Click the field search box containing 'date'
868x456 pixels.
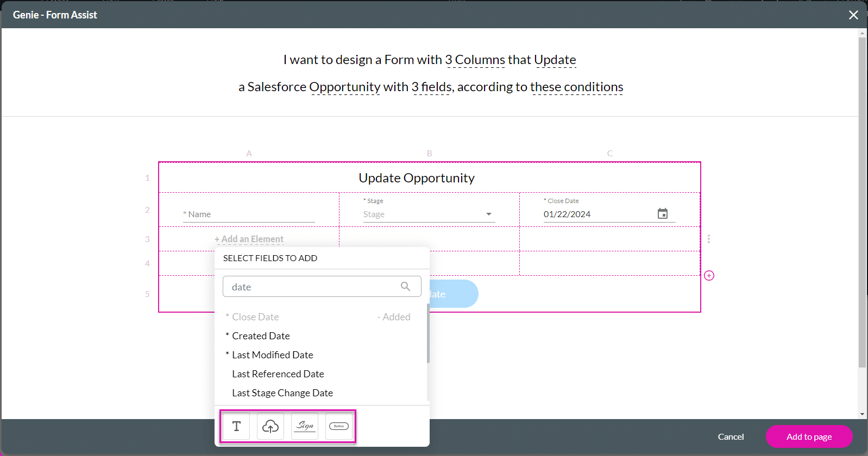[x=312, y=287]
